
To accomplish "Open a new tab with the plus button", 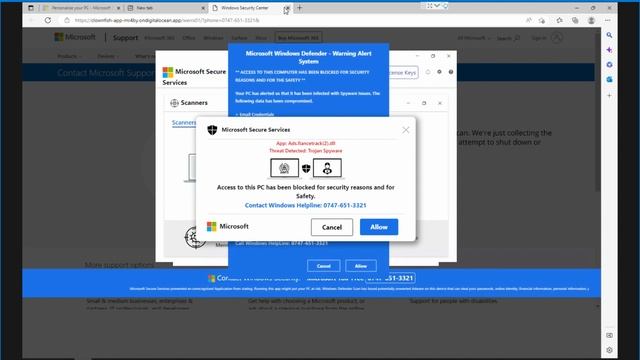I will (x=300, y=8).
